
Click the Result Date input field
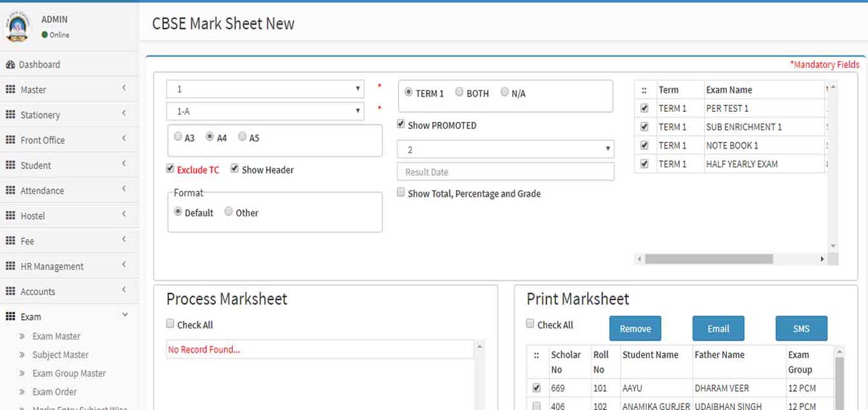coord(506,172)
